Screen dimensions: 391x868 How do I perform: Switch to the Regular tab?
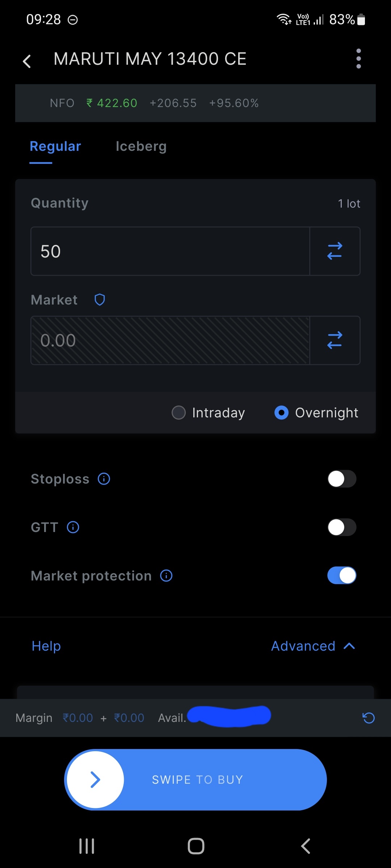pyautogui.click(x=55, y=146)
